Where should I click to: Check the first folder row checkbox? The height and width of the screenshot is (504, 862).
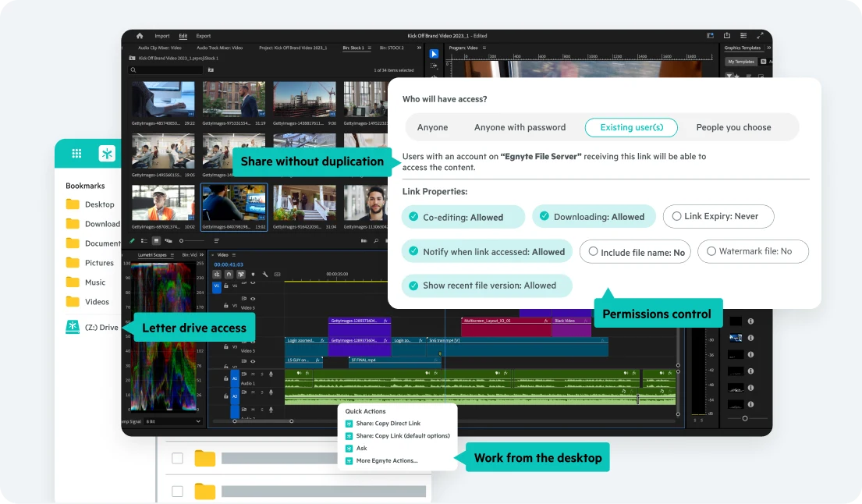[177, 458]
